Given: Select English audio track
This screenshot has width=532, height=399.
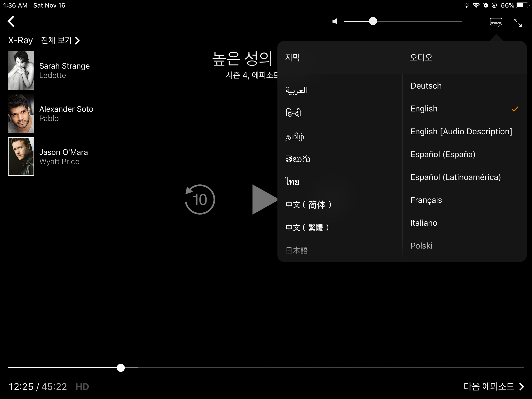Looking at the screenshot, I should 424,109.
